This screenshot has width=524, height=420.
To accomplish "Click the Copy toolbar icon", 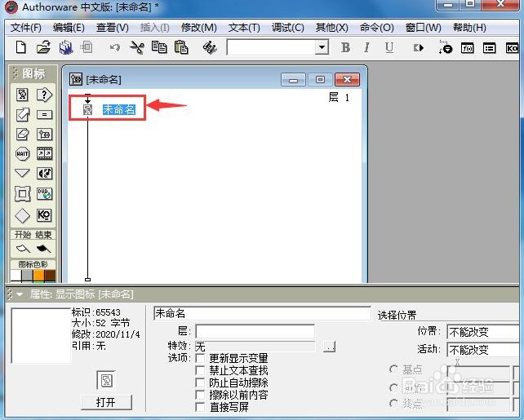I will pos(159,47).
